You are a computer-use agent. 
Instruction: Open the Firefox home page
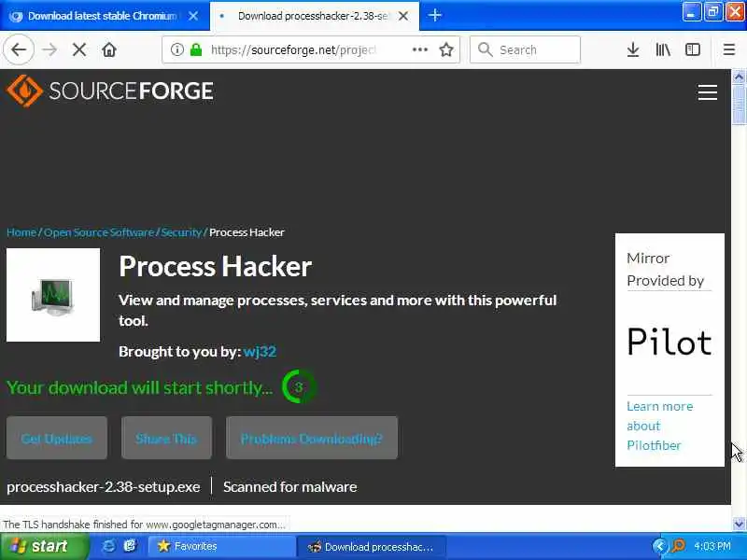tap(109, 49)
